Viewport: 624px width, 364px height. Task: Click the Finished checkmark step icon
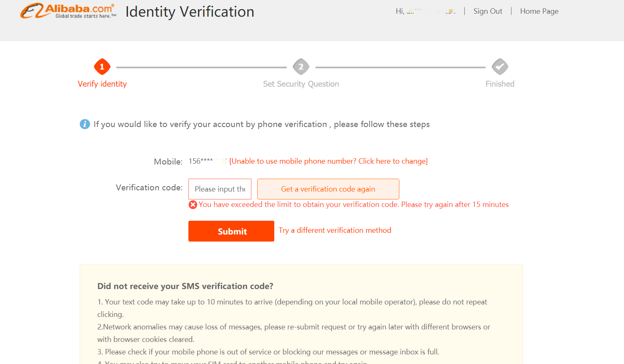[x=500, y=67]
